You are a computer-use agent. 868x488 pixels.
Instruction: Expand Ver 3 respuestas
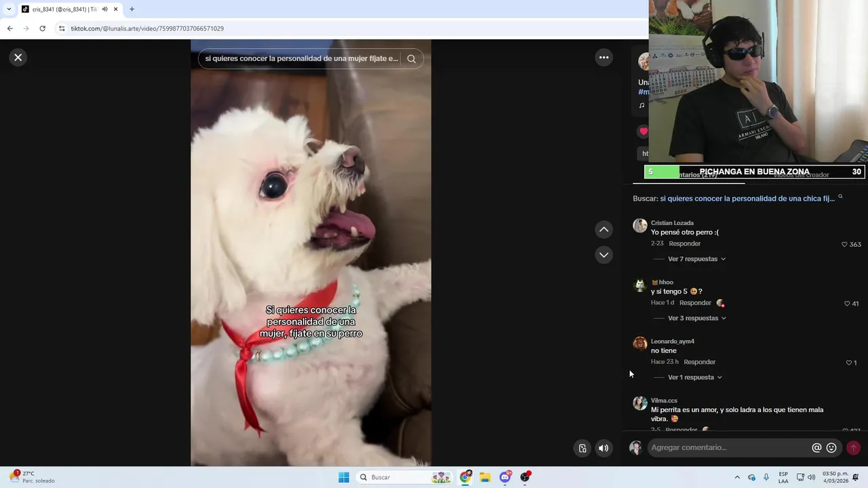point(696,318)
